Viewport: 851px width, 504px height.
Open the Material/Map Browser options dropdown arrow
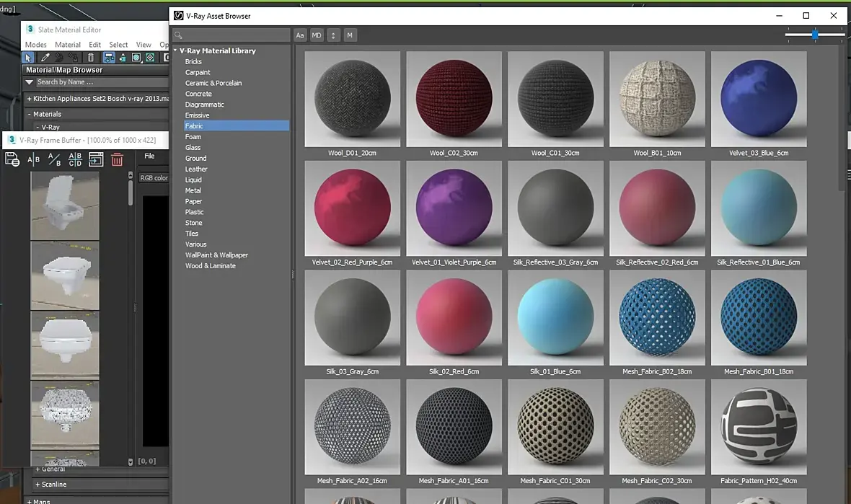[30, 82]
